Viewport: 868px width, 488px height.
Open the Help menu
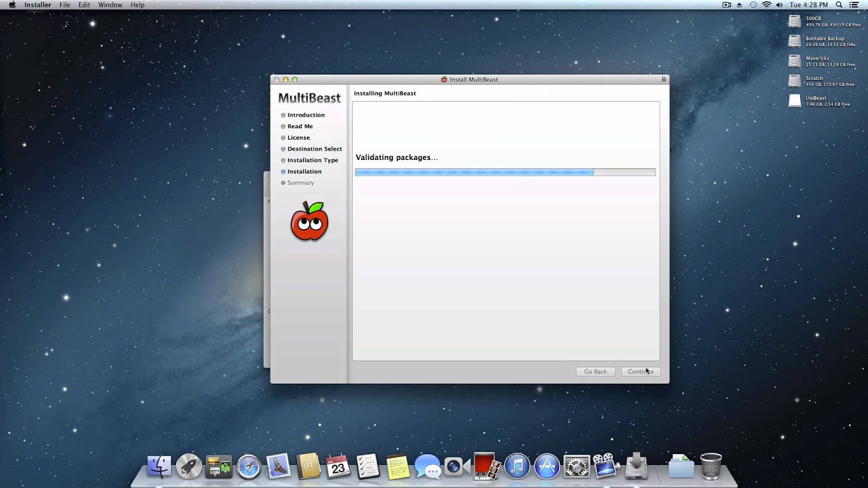[138, 5]
